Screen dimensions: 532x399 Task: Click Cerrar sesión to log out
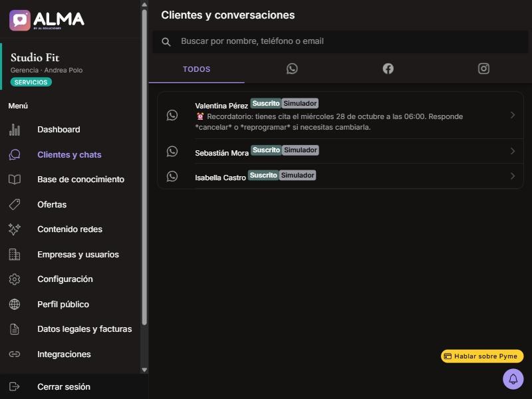point(74,387)
